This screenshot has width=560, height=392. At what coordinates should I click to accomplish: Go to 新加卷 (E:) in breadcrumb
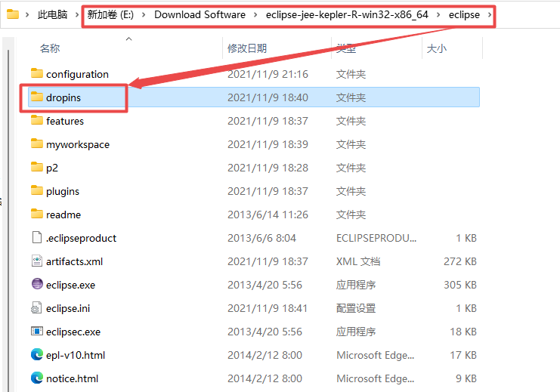pyautogui.click(x=110, y=14)
